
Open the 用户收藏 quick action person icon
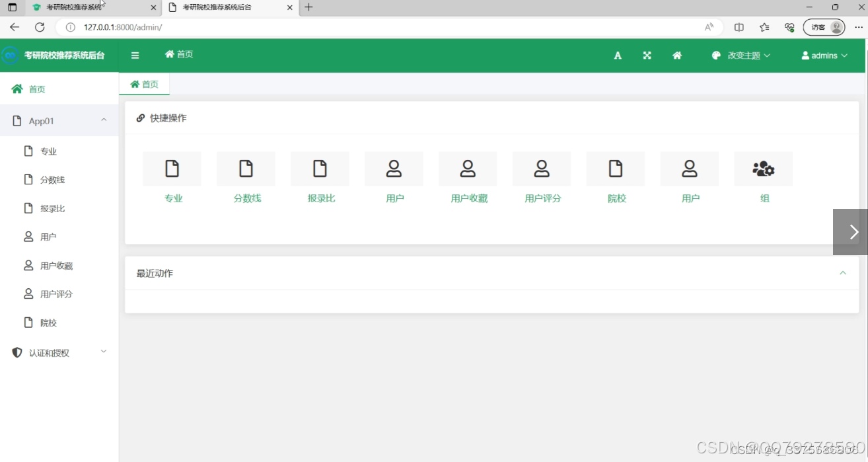pos(468,169)
